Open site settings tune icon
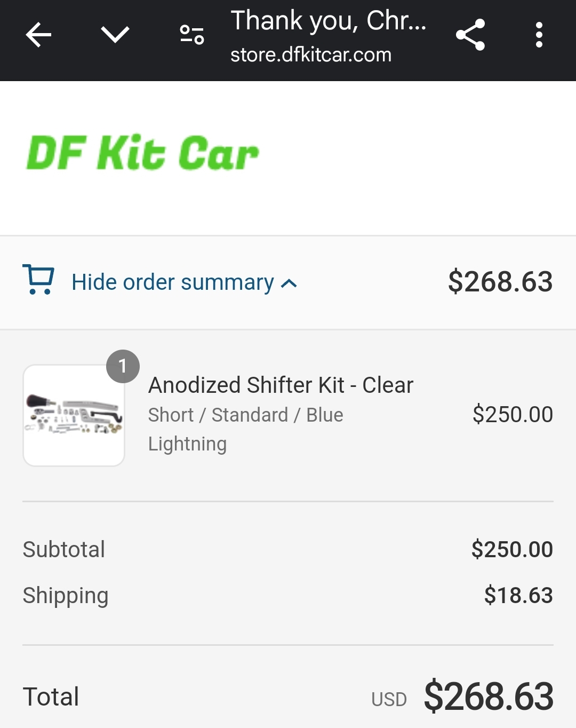Viewport: 576px width, 728px height. [x=192, y=35]
